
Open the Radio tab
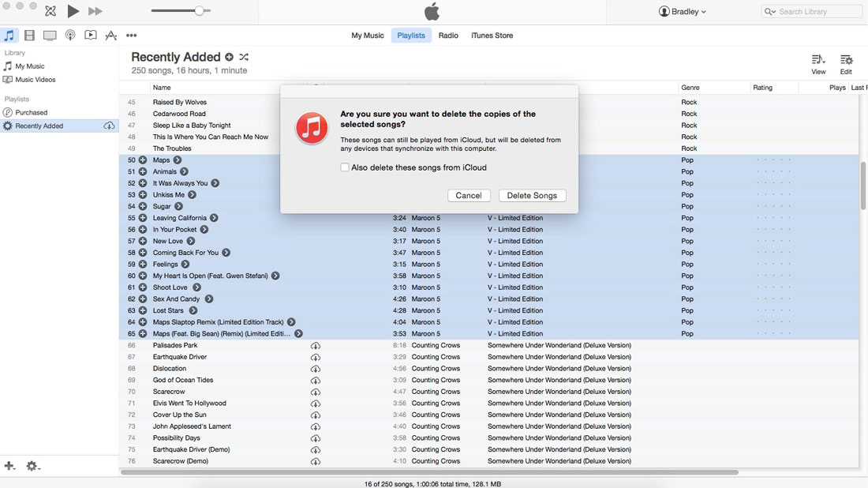click(x=448, y=36)
